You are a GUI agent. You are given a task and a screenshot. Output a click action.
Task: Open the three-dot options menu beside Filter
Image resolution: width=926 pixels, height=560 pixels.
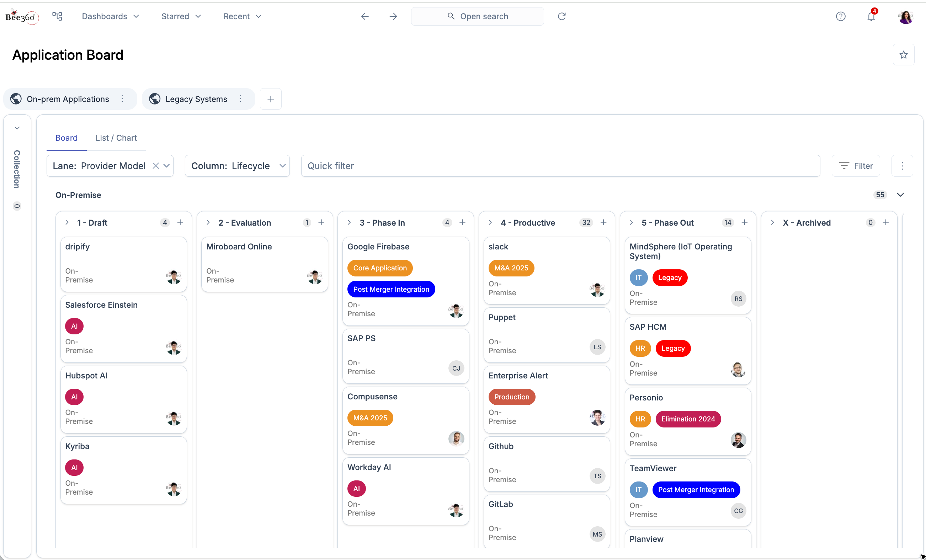902,166
